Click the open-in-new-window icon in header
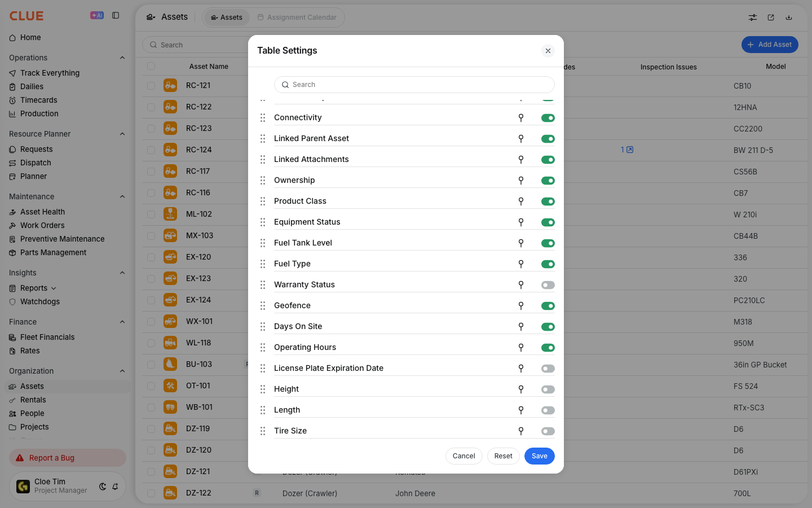Screen dimensions: 812x508 click(771, 17)
